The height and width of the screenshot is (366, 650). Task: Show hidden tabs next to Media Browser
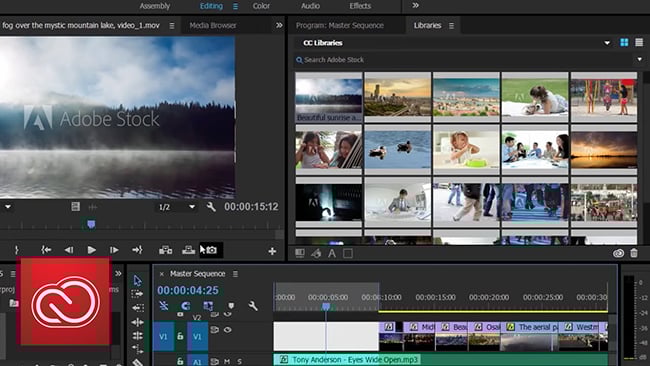(x=279, y=25)
